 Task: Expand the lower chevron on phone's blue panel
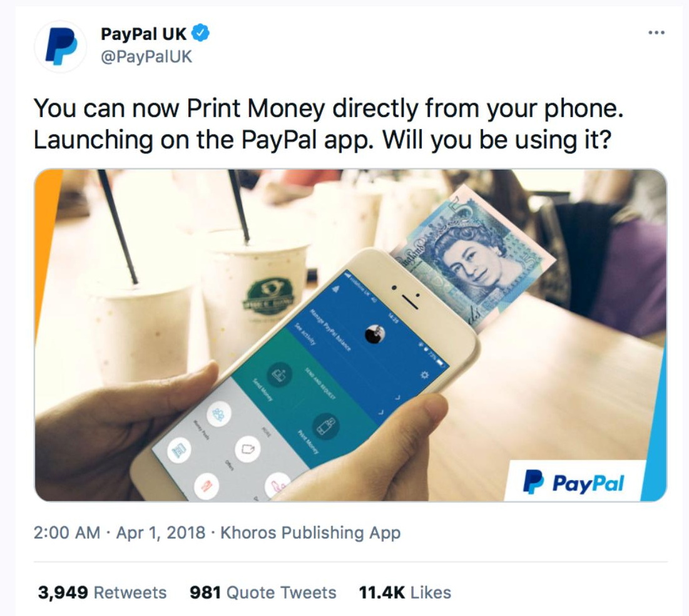click(381, 413)
